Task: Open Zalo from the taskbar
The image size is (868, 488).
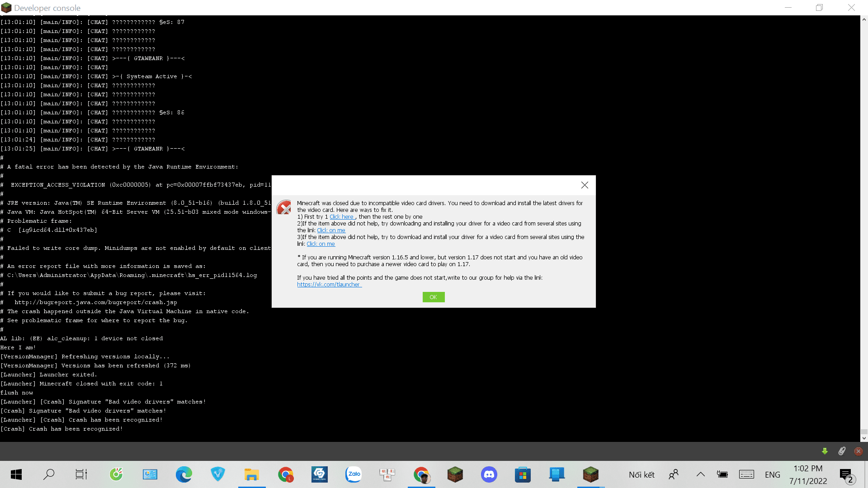Action: pos(354,474)
